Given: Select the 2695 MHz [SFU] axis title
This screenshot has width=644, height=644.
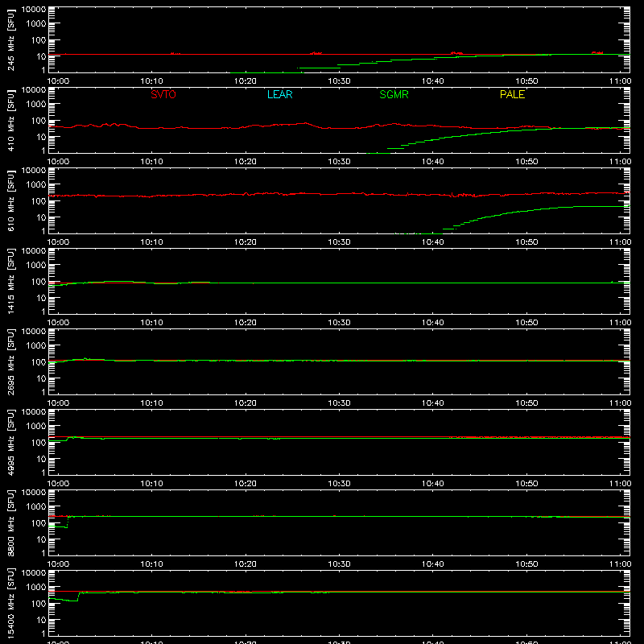Looking at the screenshot, I should tap(10, 362).
